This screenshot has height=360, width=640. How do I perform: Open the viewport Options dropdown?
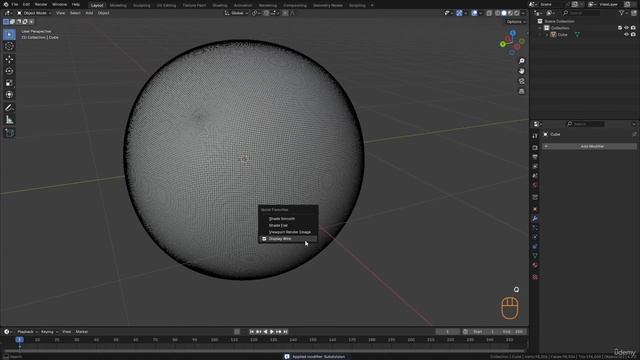(x=516, y=22)
